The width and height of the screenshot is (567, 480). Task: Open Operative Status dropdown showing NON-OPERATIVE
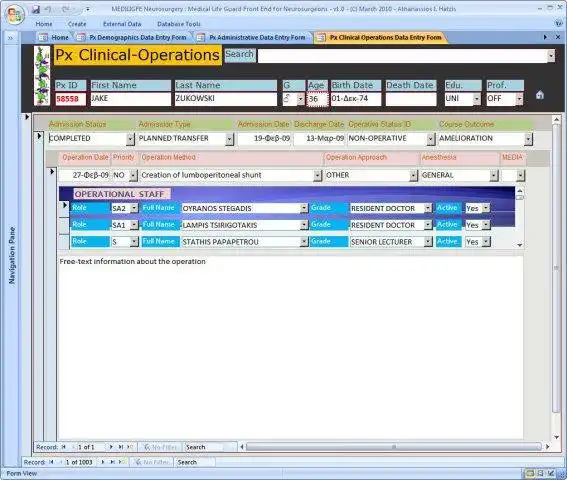tap(430, 139)
